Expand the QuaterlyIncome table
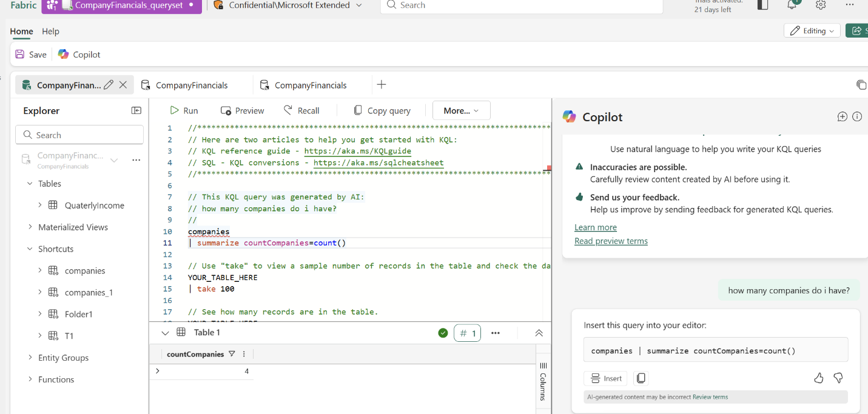 tap(40, 205)
